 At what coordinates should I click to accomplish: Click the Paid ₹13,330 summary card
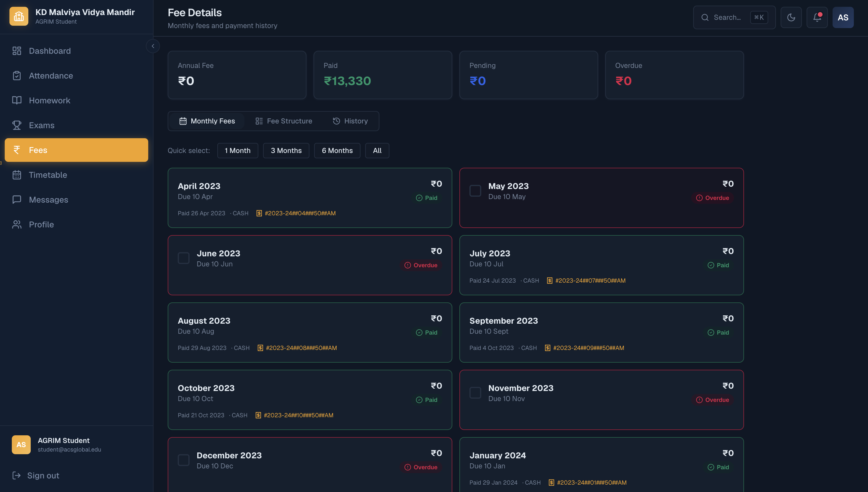click(383, 75)
